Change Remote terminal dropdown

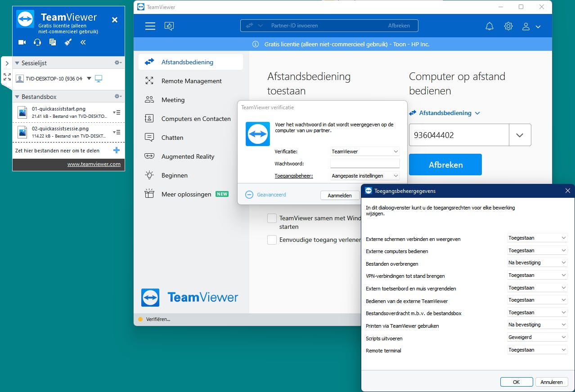[537, 350]
